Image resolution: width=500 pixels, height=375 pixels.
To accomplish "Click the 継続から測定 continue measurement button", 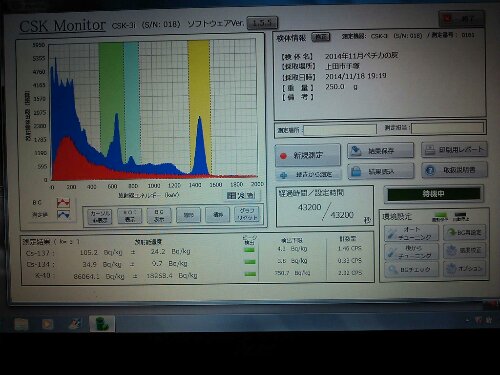I will click(308, 174).
